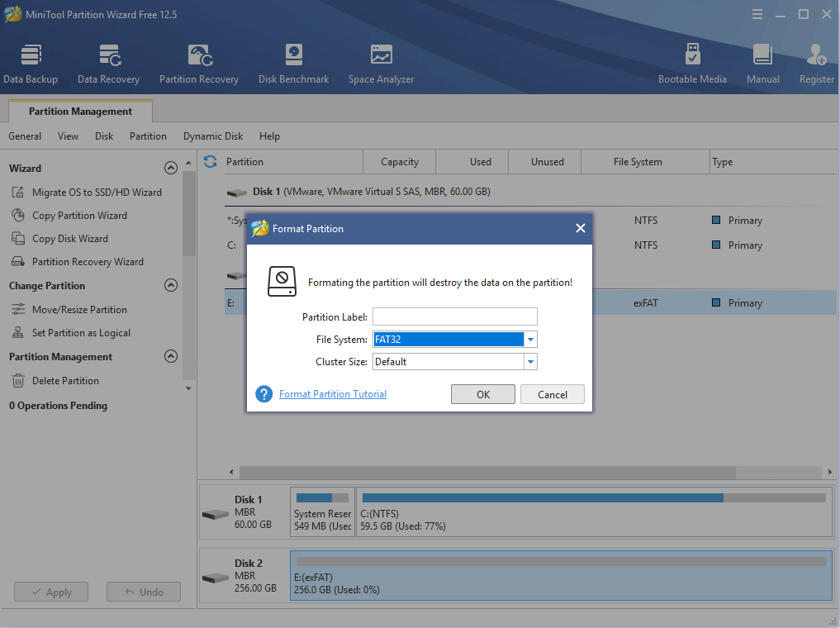Collapse the Partition Management section
This screenshot has width=840, height=628.
pyautogui.click(x=171, y=356)
